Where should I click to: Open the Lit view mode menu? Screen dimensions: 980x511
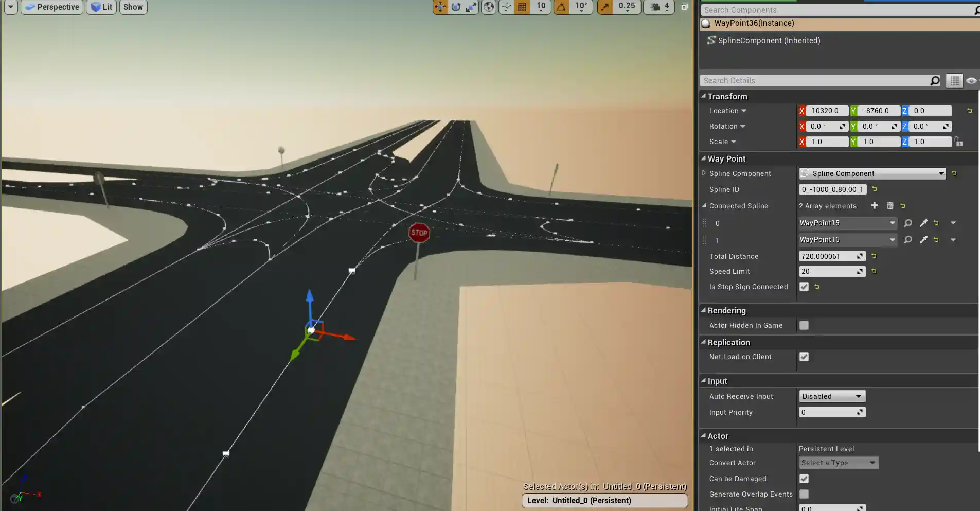point(101,7)
